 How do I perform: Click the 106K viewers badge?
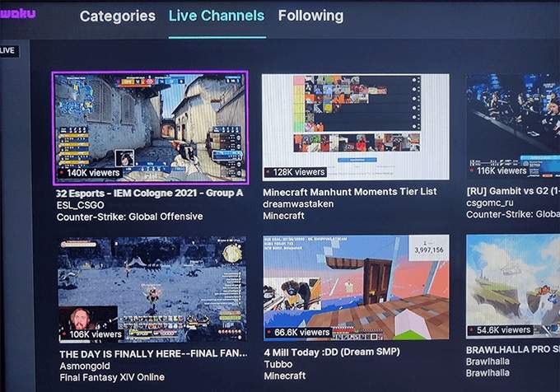(91, 334)
